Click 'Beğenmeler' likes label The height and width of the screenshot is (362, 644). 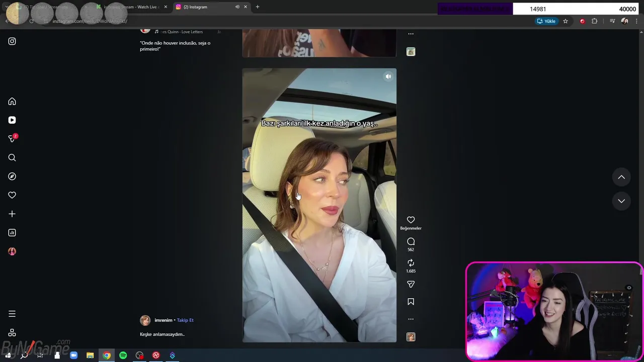tap(411, 228)
